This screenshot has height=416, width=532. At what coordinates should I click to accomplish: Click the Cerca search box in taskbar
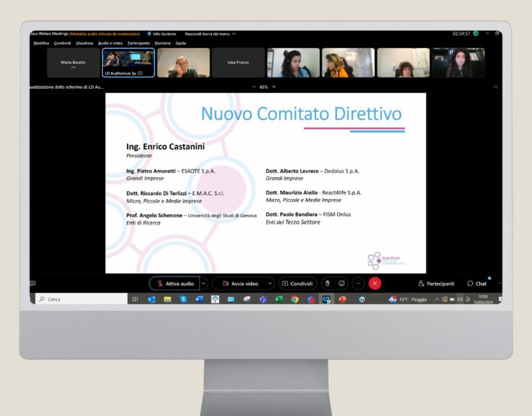tap(81, 299)
